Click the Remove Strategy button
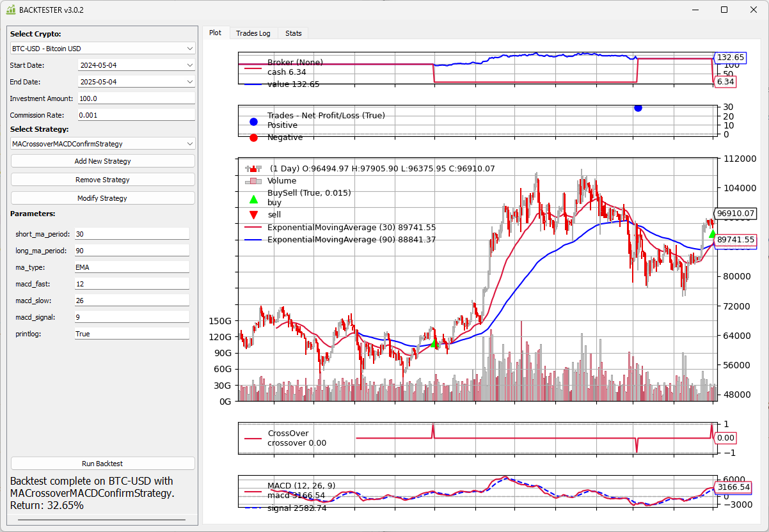The width and height of the screenshot is (769, 532). pyautogui.click(x=102, y=180)
